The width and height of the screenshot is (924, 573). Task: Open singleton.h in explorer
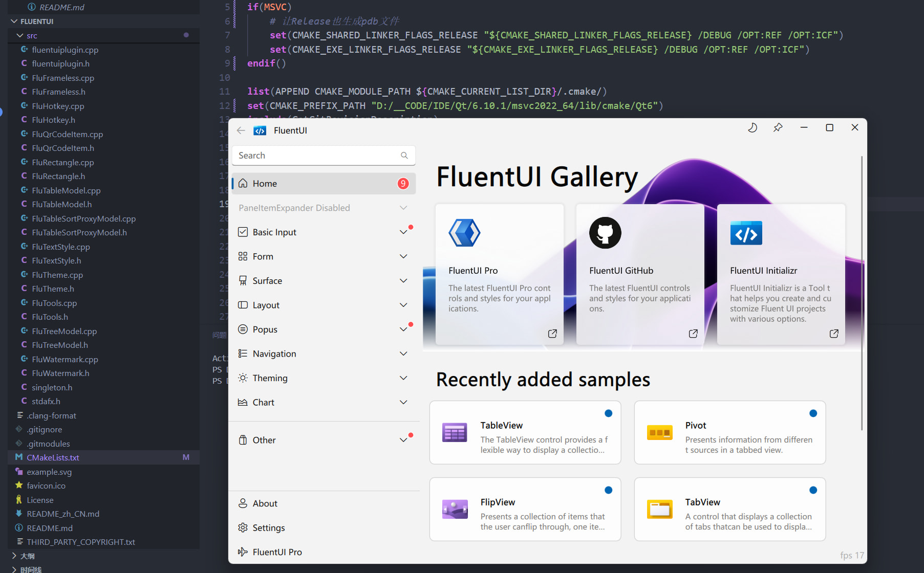pyautogui.click(x=103, y=387)
